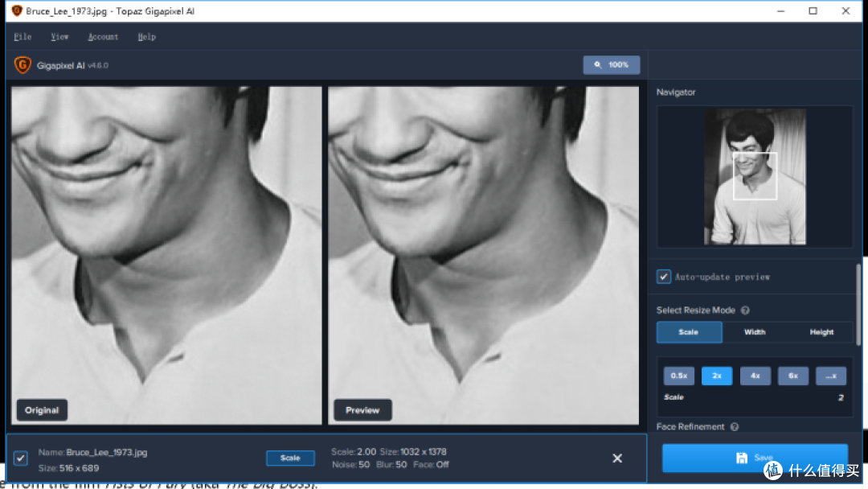Open the Face Refinement help icon

click(x=735, y=426)
